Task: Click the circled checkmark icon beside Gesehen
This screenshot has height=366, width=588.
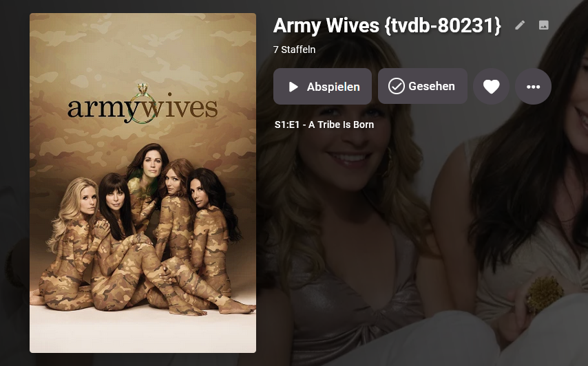Action: point(397,86)
